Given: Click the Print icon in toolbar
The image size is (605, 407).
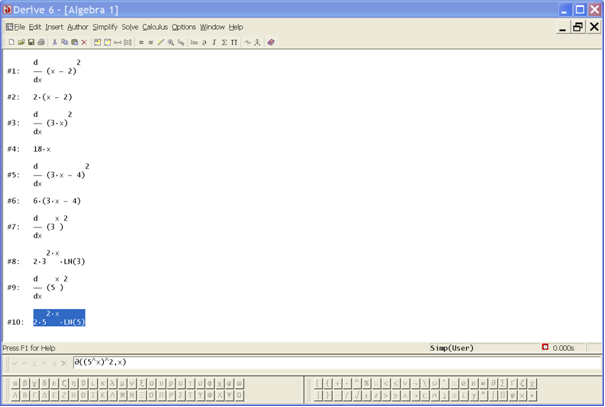Looking at the screenshot, I should coord(41,43).
